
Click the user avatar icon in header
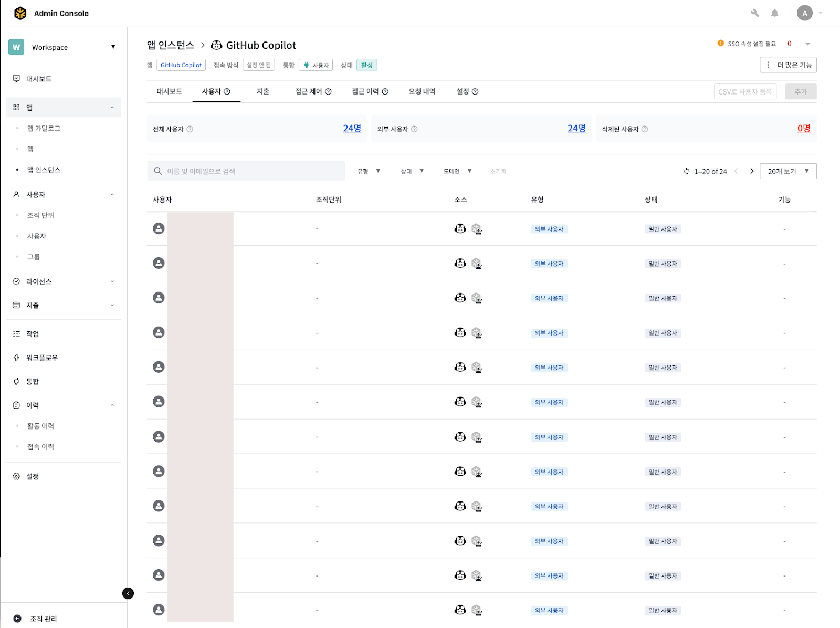tap(804, 13)
